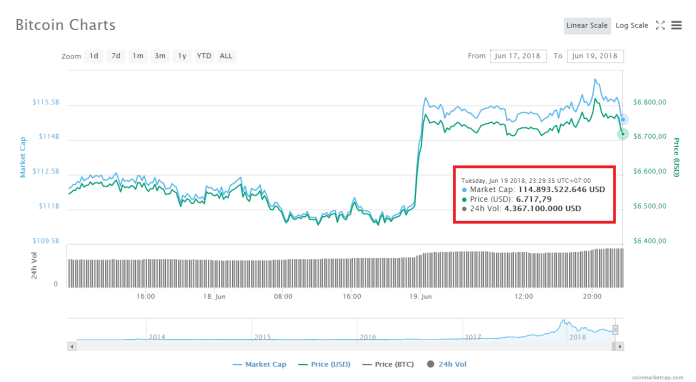Click the Bitcoin Charts heading

(65, 25)
